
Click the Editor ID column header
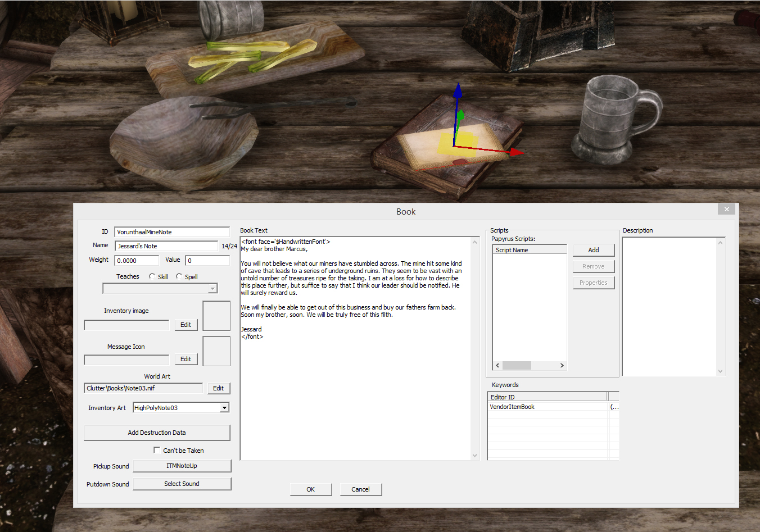click(548, 397)
